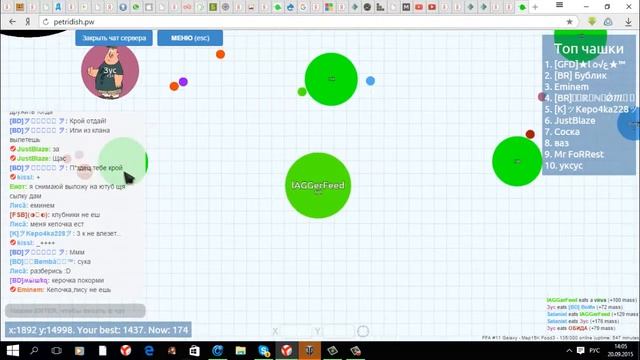This screenshot has width=640, height=360.
Task: Select leaderboard entry '2. [BR] Бублик'
Action: pos(576,76)
